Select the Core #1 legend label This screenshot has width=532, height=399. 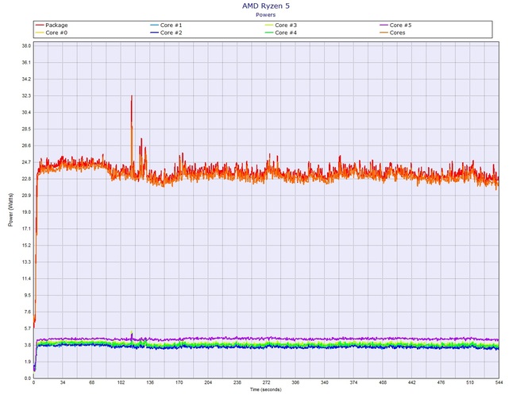point(171,25)
